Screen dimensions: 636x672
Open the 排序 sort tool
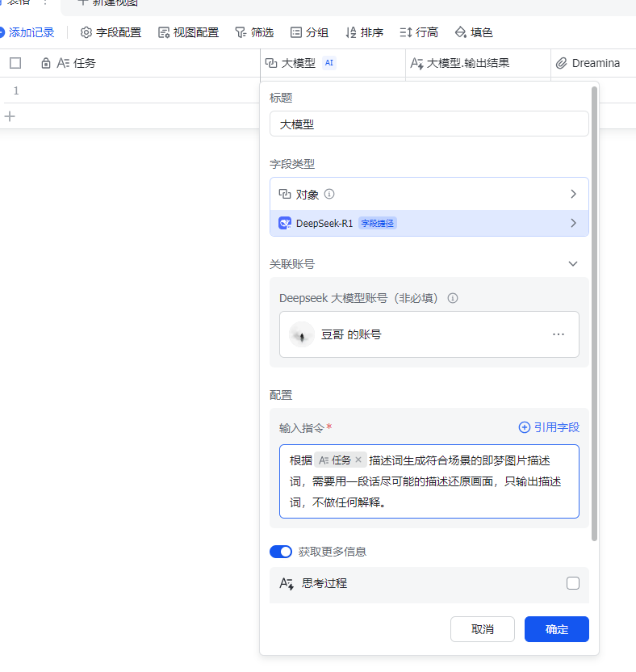[365, 32]
